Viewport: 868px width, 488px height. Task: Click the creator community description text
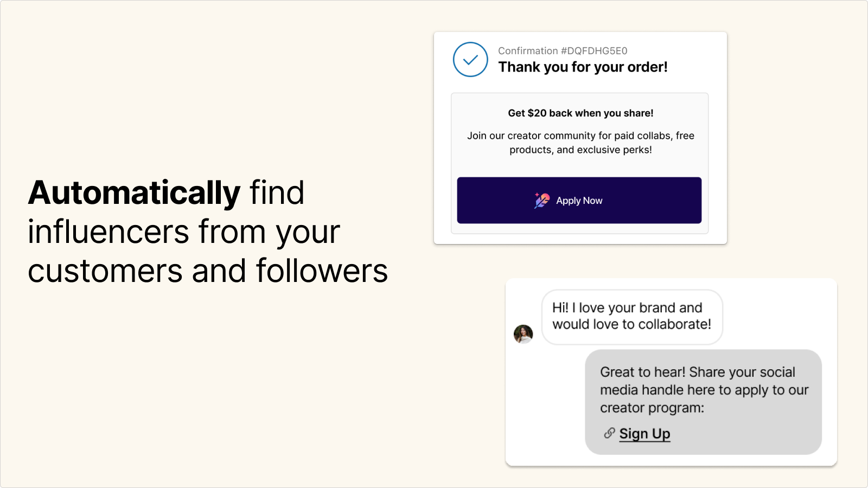[579, 143]
